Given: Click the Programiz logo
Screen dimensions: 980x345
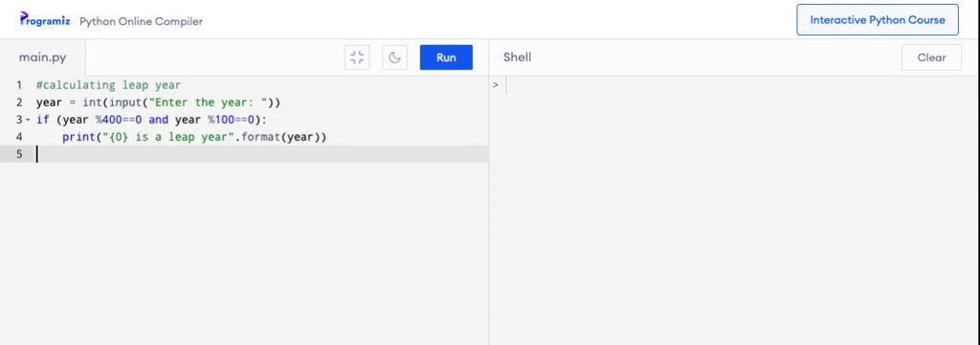Looking at the screenshot, I should [x=45, y=19].
